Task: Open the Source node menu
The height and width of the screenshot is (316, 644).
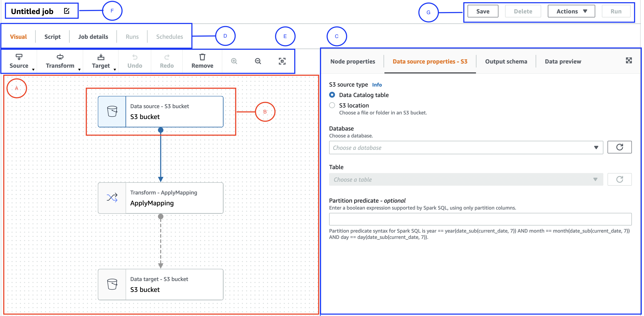Action: (19, 61)
